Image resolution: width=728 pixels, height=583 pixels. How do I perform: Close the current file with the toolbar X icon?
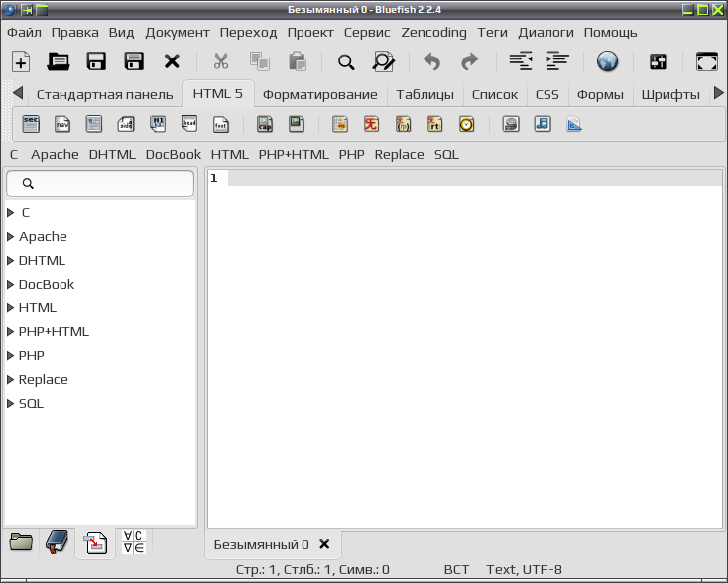coord(172,61)
